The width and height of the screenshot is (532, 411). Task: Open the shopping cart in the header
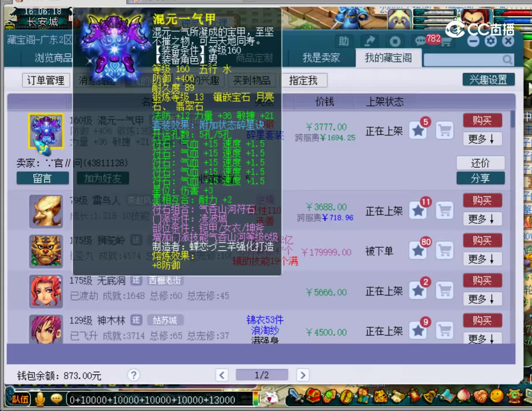(446, 42)
